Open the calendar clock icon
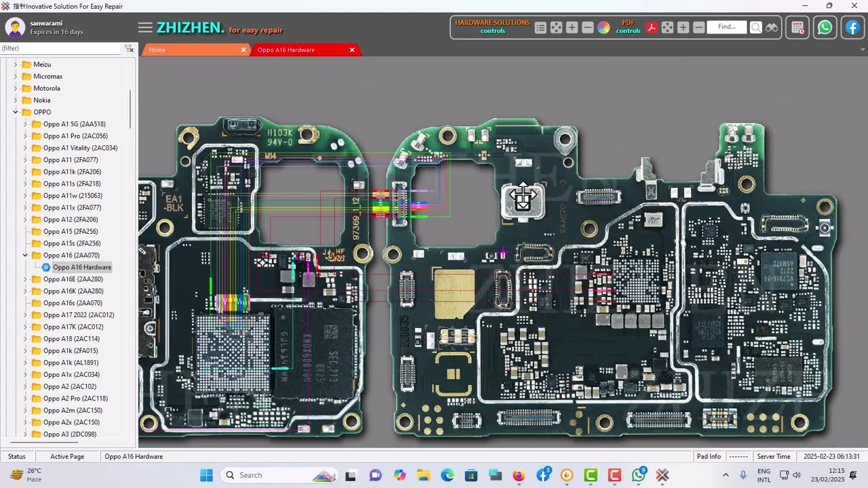This screenshot has width=868, height=488. (797, 28)
